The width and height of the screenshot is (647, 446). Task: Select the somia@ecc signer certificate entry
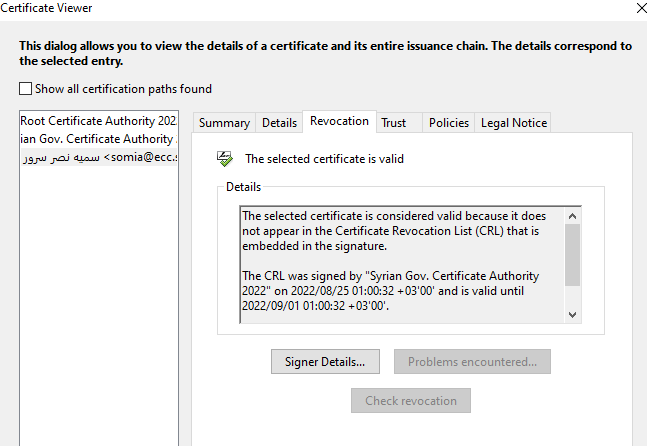(x=98, y=158)
